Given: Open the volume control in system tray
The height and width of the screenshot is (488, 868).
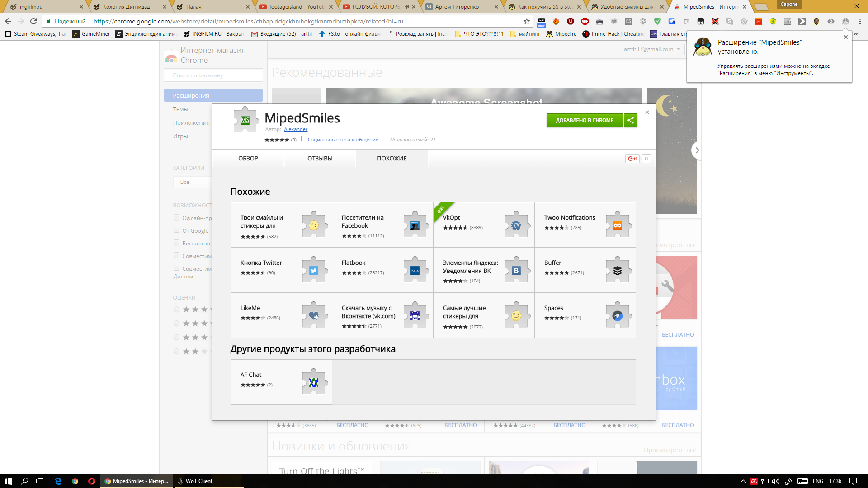Looking at the screenshot, I should pyautogui.click(x=776, y=481).
